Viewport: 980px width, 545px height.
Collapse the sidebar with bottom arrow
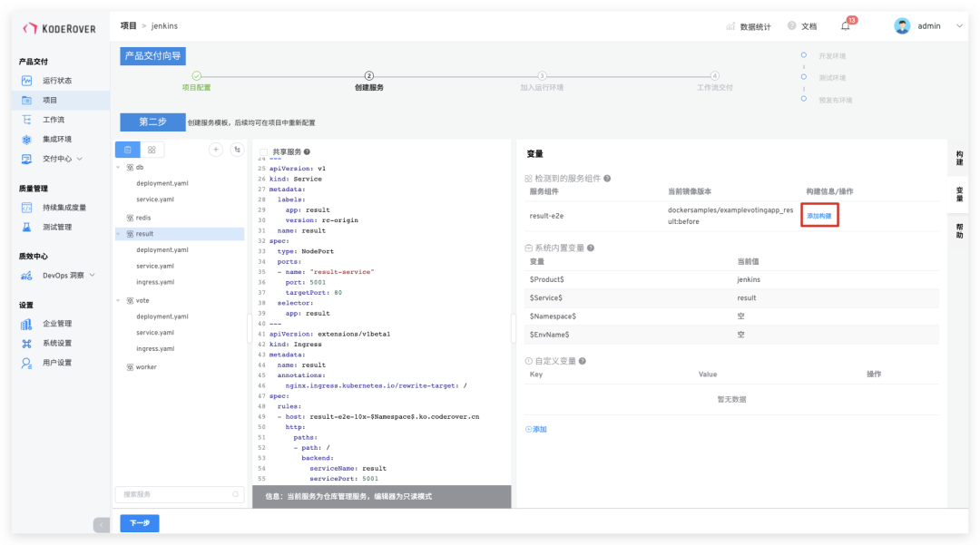point(102,525)
